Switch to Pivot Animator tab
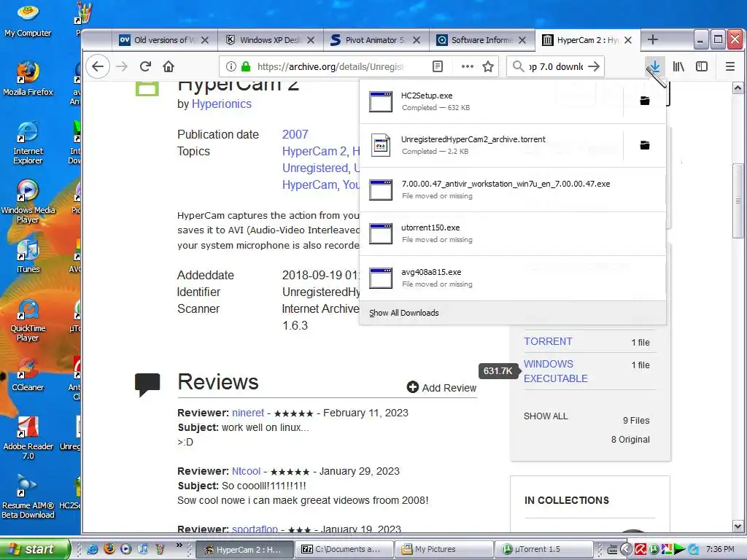The image size is (747, 560). coord(376,40)
